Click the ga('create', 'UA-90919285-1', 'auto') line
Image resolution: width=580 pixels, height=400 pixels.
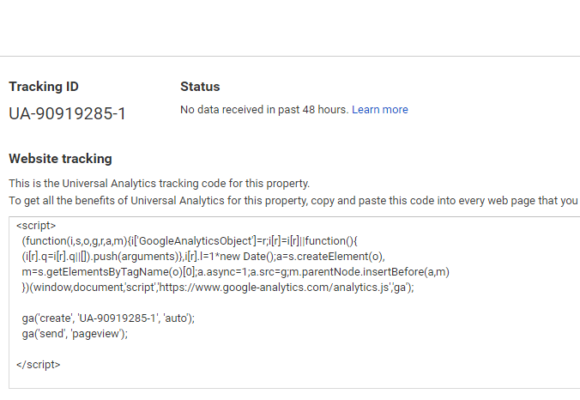[108, 318]
